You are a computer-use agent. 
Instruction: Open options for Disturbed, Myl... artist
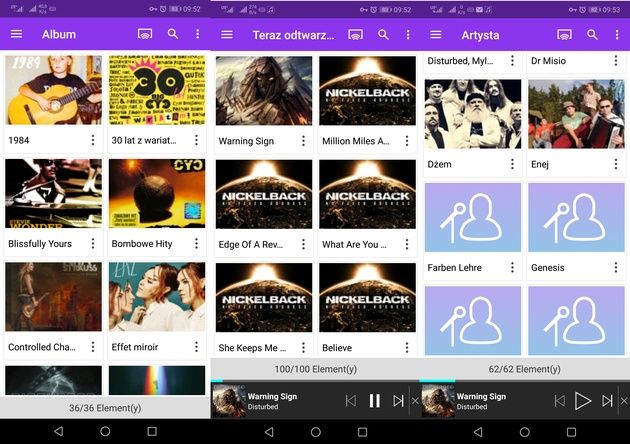coord(512,61)
